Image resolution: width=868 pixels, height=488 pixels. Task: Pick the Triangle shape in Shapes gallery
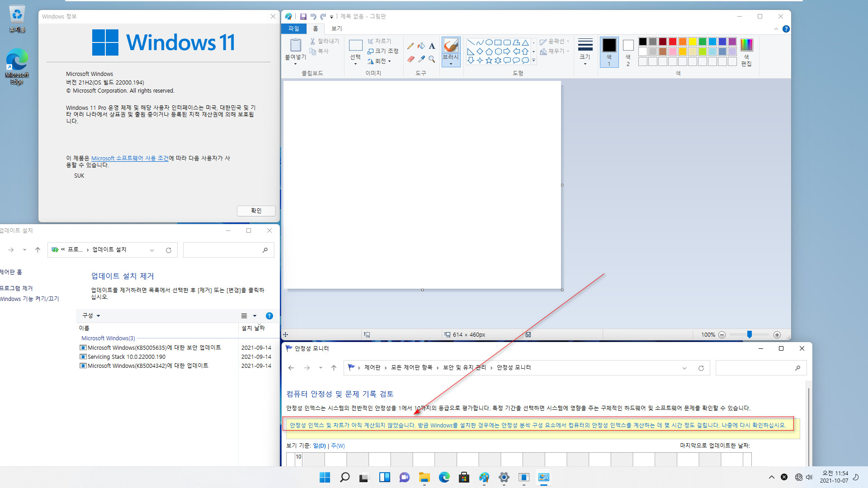coord(525,42)
